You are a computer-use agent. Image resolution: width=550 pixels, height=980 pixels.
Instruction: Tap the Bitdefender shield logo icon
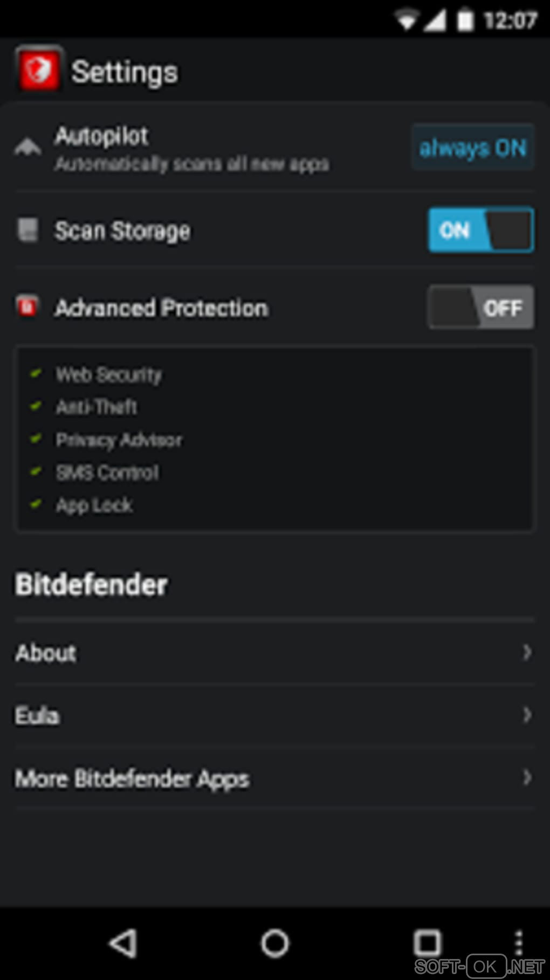coord(39,70)
